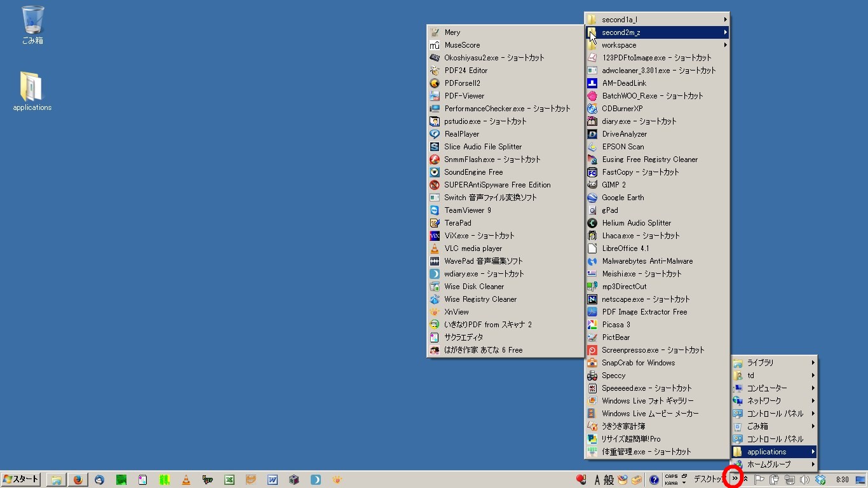Image resolution: width=868 pixels, height=488 pixels.
Task: Open IME options dropdown arrow
Action: (x=684, y=483)
